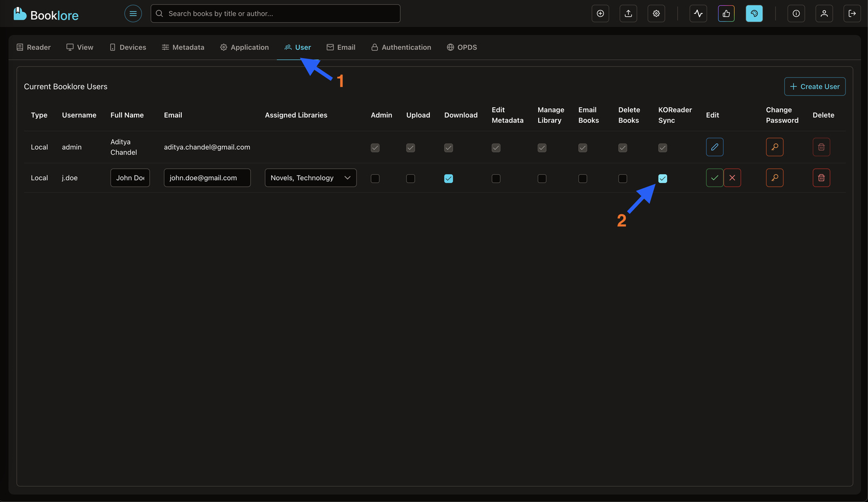
Task: Uncheck the Download permission for j.doe
Action: [448, 178]
